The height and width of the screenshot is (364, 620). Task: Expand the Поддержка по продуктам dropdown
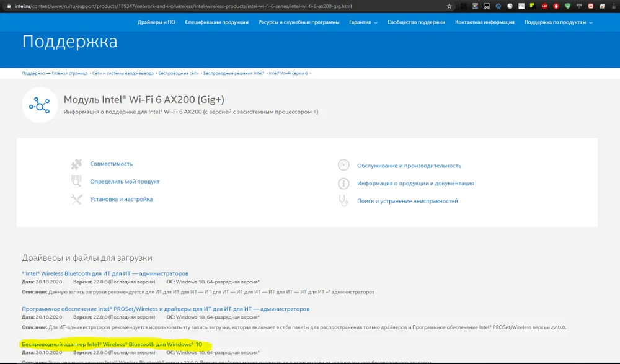559,22
